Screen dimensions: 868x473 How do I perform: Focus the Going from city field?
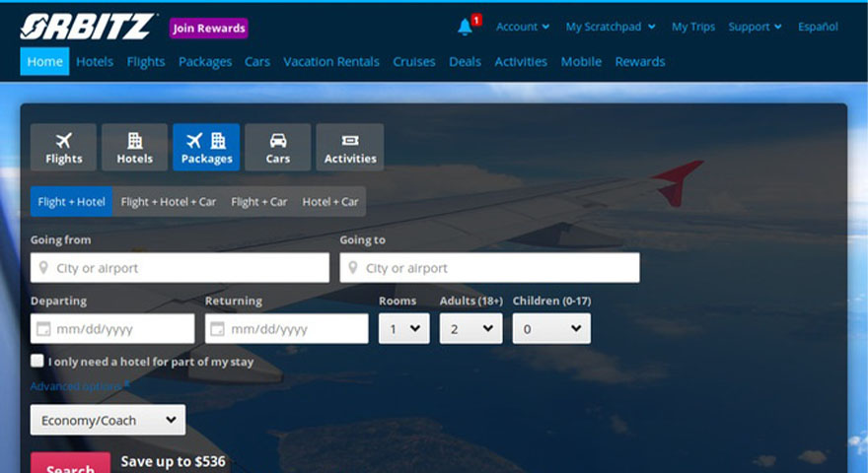[x=180, y=268]
